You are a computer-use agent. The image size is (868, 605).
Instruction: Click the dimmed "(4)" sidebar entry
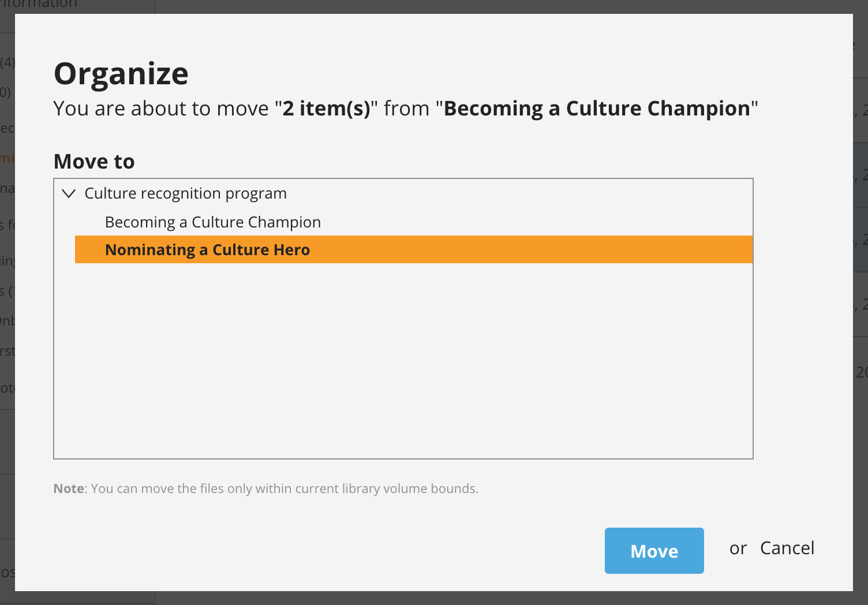pos(8,62)
